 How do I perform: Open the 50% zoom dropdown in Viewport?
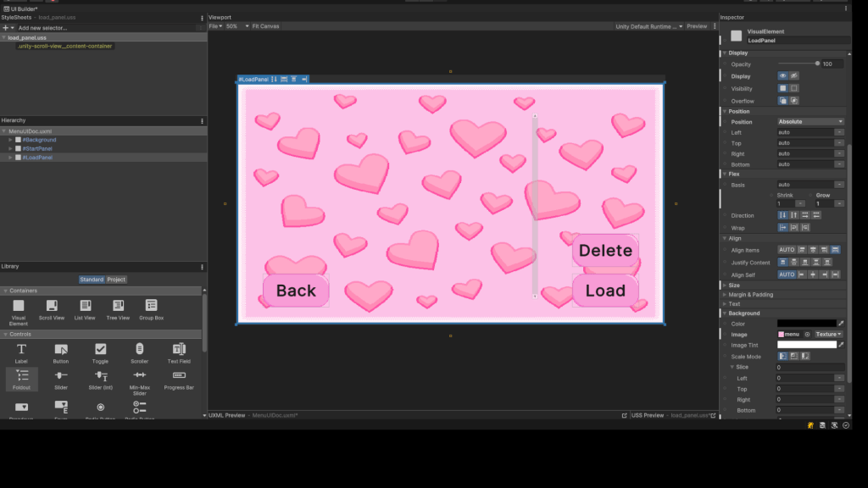tap(234, 26)
